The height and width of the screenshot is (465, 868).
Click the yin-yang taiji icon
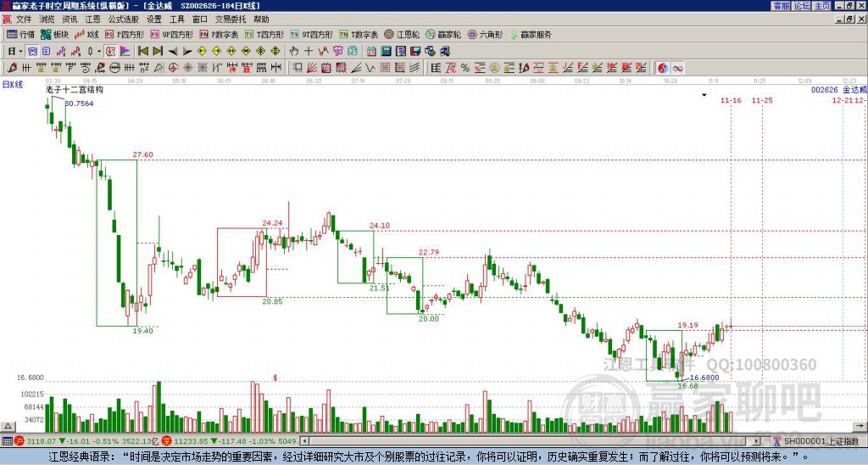(663, 68)
